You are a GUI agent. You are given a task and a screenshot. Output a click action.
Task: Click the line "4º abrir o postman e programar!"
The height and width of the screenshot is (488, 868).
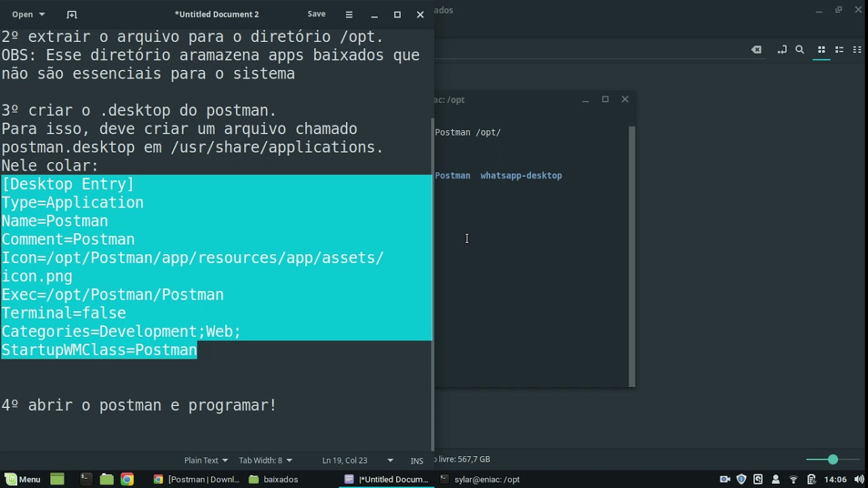click(x=139, y=405)
